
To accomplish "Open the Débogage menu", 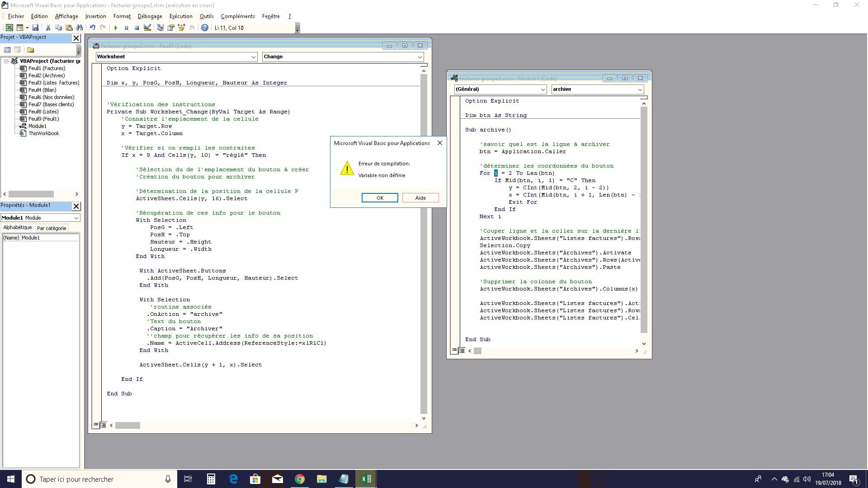I will pos(150,16).
